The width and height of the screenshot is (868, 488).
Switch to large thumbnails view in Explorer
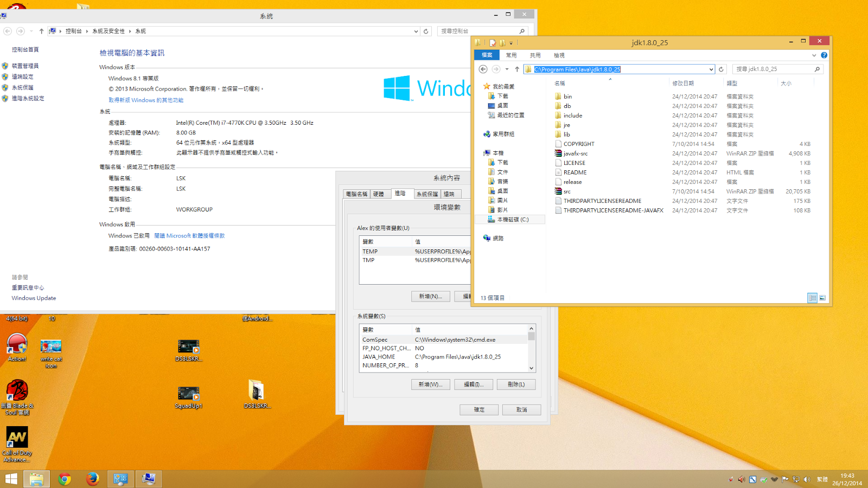822,298
